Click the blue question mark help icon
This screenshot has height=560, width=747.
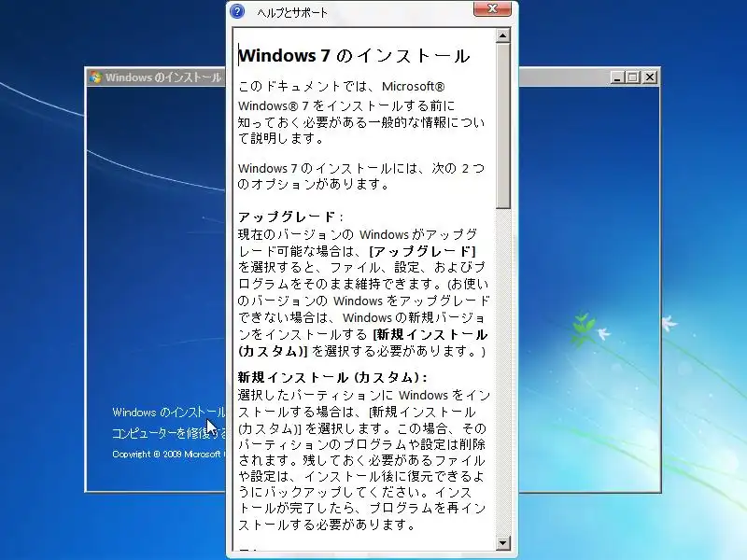(x=237, y=11)
